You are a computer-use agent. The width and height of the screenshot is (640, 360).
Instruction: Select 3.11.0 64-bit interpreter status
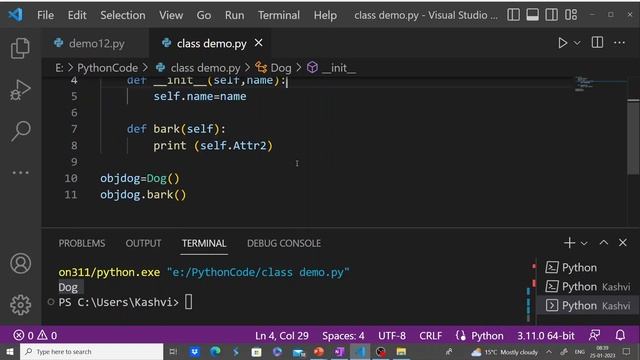pyautogui.click(x=546, y=336)
